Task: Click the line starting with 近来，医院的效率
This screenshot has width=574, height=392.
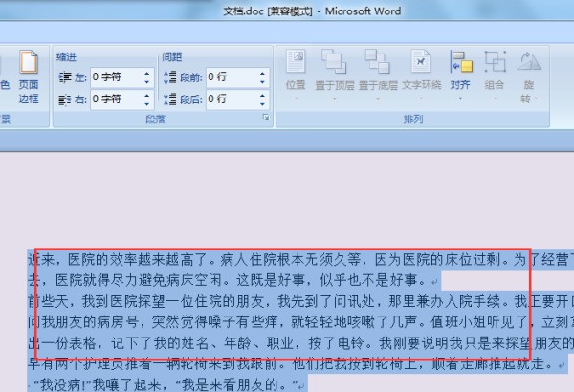Action: (300, 260)
